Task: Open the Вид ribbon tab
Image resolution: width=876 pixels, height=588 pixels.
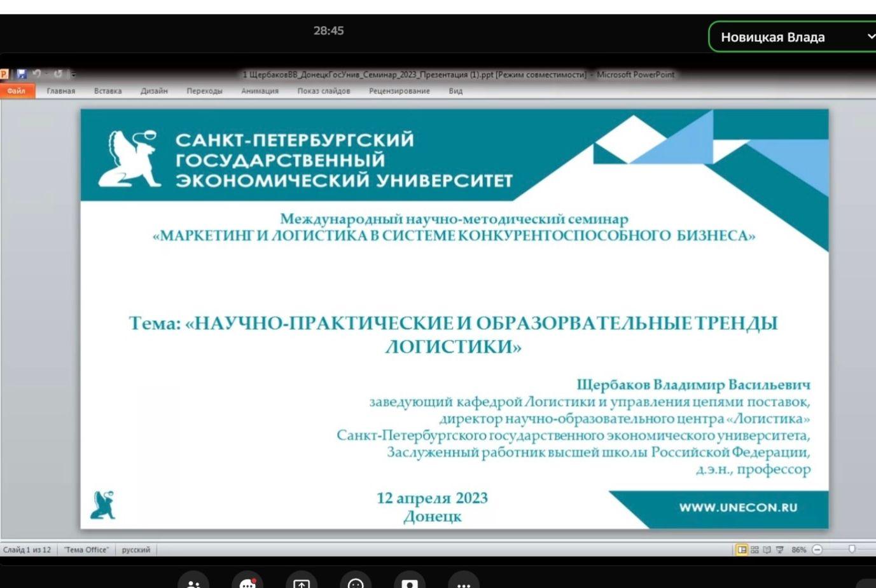Action: [455, 91]
